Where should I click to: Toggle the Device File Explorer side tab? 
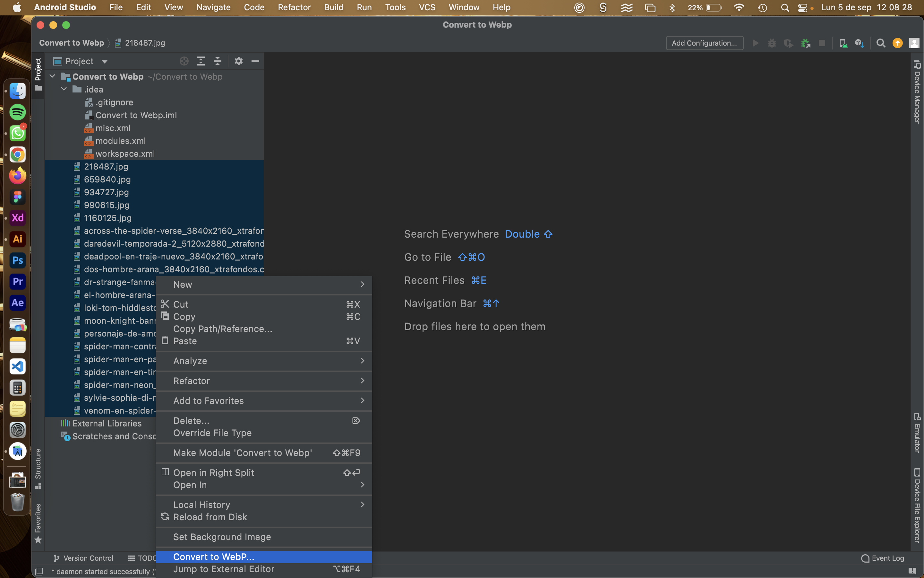pyautogui.click(x=917, y=505)
